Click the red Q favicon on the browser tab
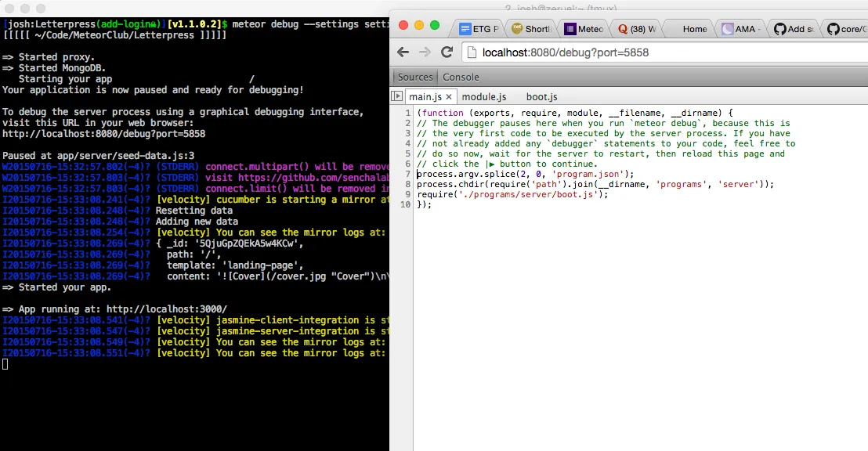The height and width of the screenshot is (451, 868). pos(622,28)
